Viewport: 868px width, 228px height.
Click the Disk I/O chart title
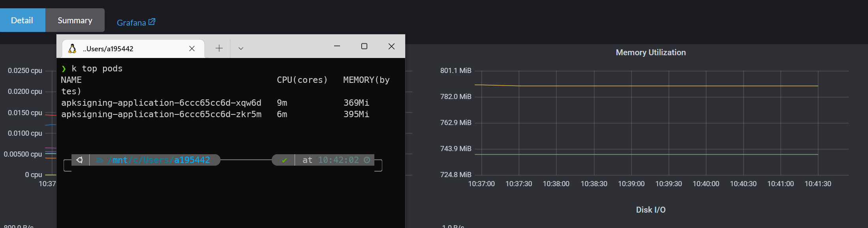[651, 210]
